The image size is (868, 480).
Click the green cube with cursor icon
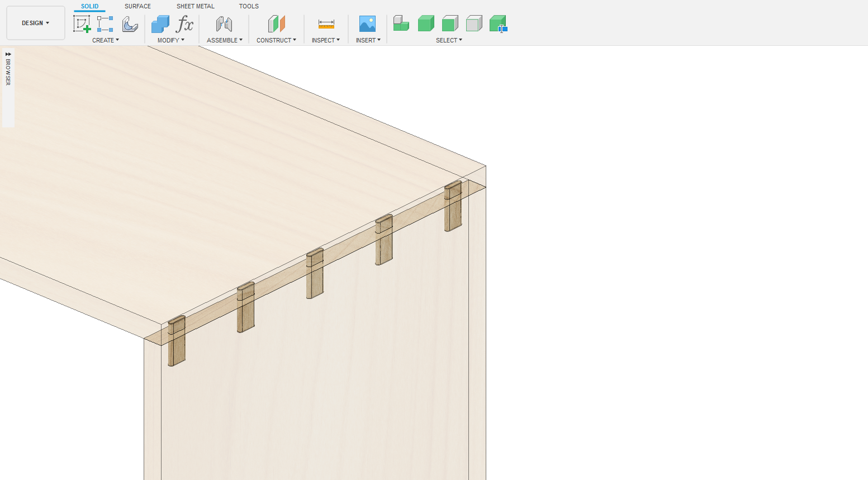click(x=498, y=24)
